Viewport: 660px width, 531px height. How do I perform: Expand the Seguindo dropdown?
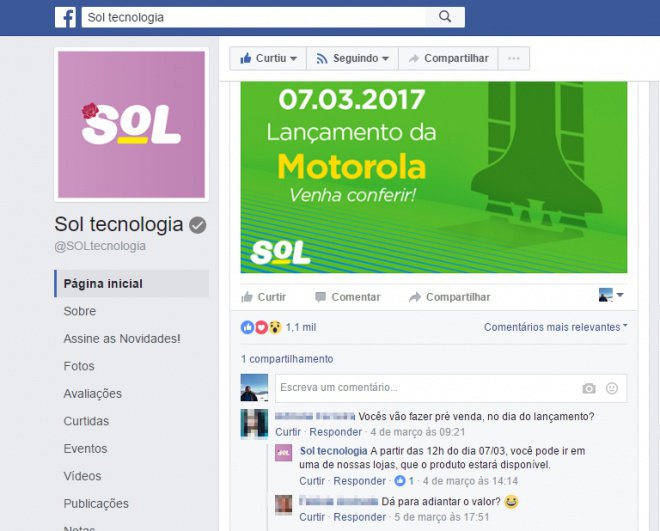pyautogui.click(x=352, y=58)
